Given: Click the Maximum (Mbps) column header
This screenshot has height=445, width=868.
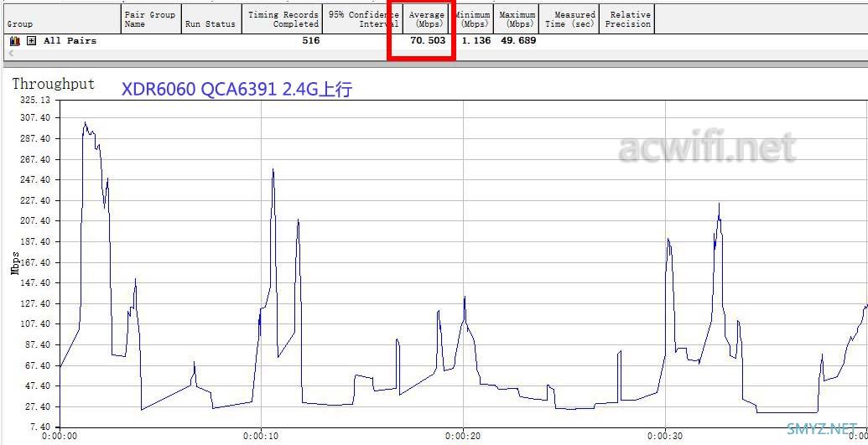Looking at the screenshot, I should tap(517, 19).
